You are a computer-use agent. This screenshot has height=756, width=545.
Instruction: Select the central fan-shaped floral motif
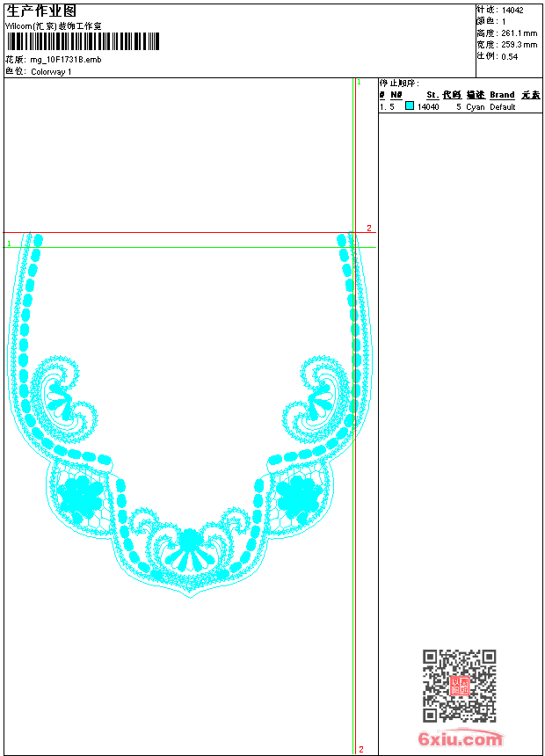tap(191, 548)
